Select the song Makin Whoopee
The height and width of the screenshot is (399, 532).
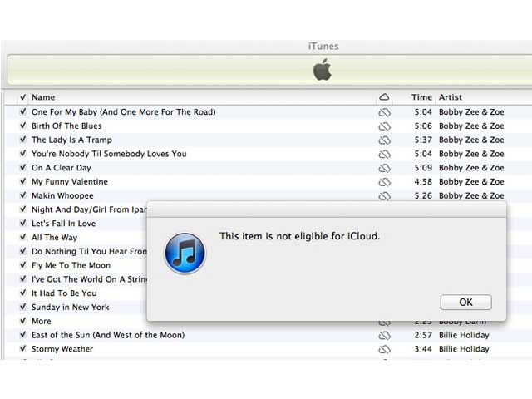[x=62, y=195]
